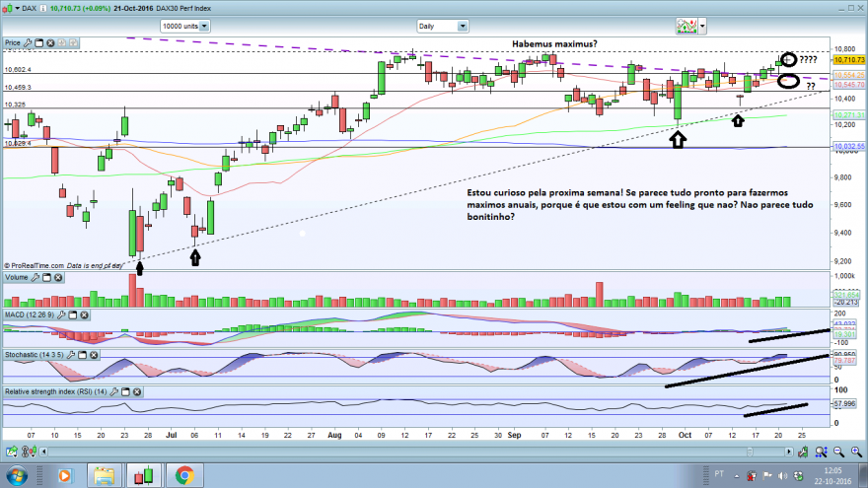Maximize the Volume panel
868x488 pixels.
(47, 277)
